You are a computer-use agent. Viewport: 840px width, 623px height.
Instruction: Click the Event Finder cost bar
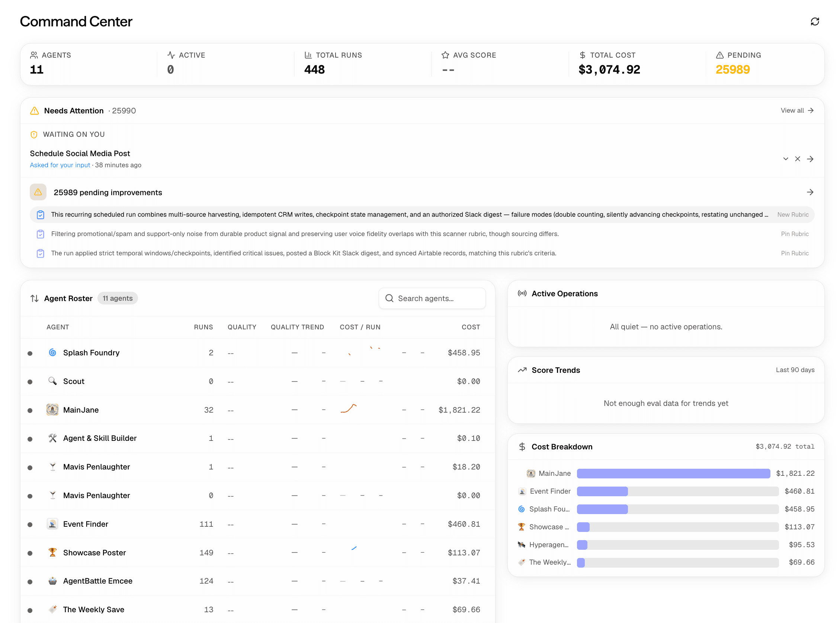(677, 491)
